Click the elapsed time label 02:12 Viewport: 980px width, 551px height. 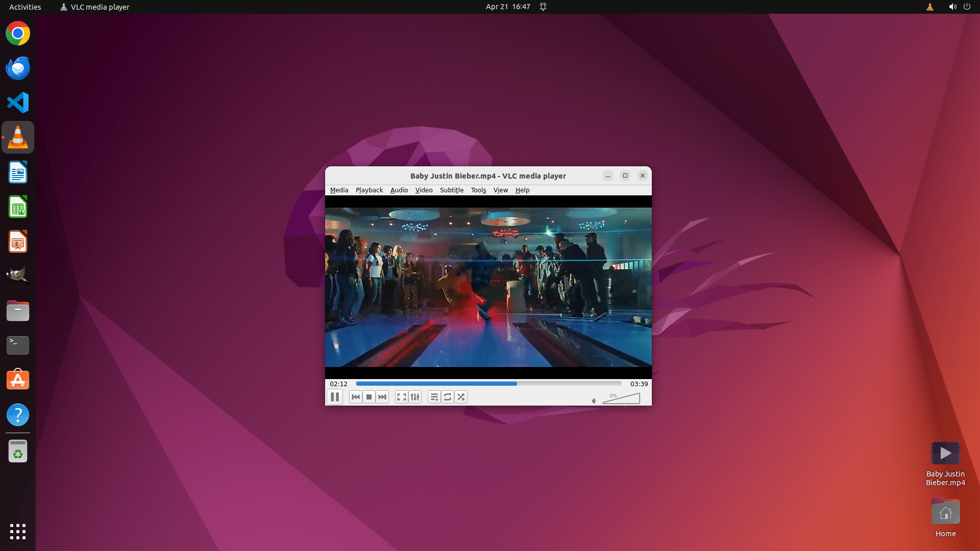(x=338, y=384)
